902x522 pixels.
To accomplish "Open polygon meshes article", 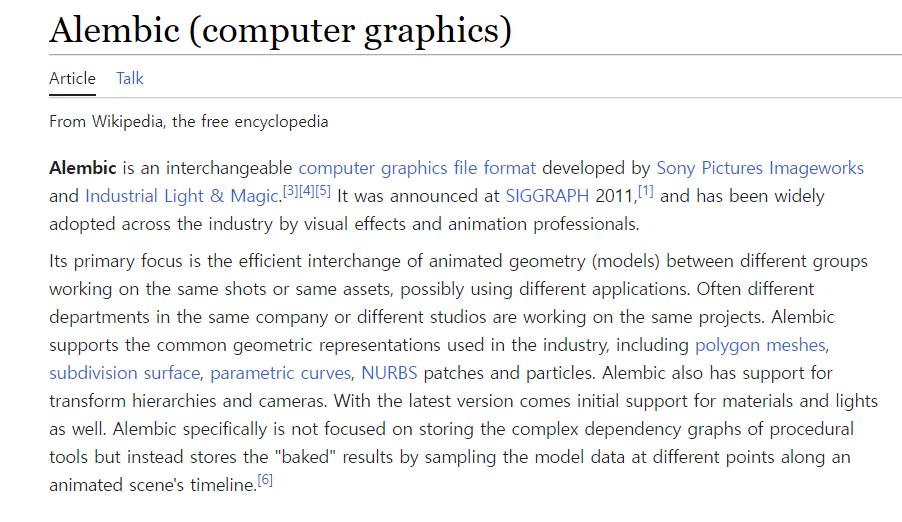I will pos(761,346).
